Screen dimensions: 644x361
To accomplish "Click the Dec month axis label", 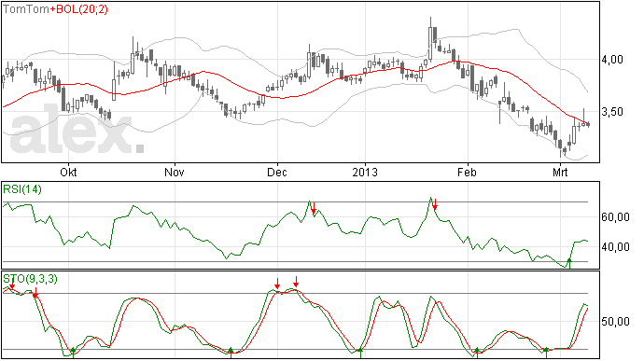I will [277, 172].
